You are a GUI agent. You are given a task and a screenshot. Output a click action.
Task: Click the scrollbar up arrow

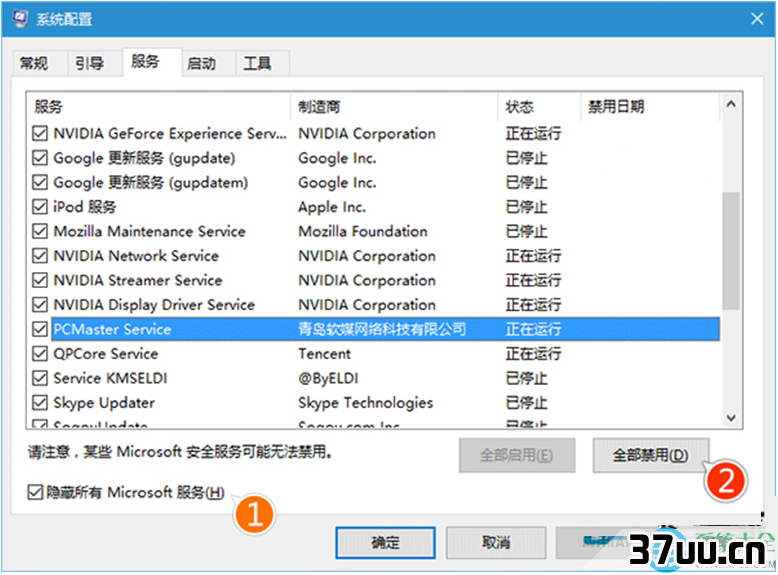click(731, 104)
